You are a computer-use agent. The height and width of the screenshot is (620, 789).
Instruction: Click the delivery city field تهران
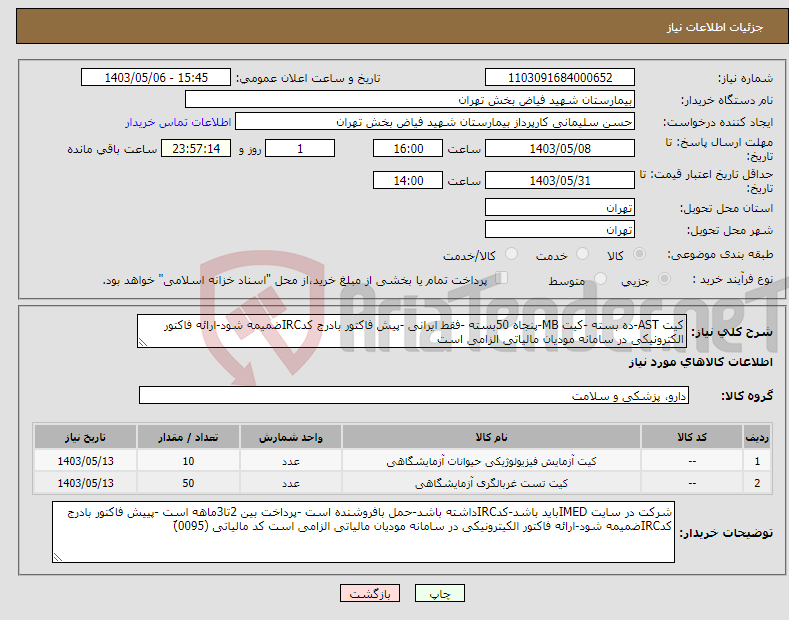click(560, 229)
